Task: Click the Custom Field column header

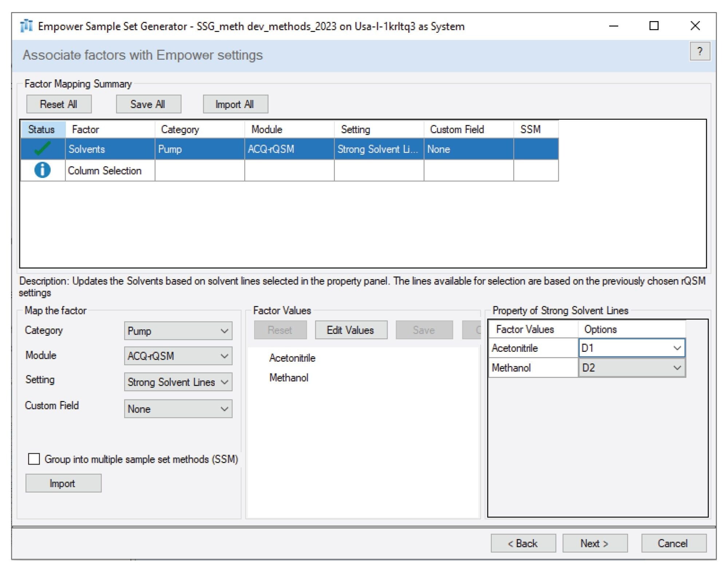Action: (x=469, y=129)
